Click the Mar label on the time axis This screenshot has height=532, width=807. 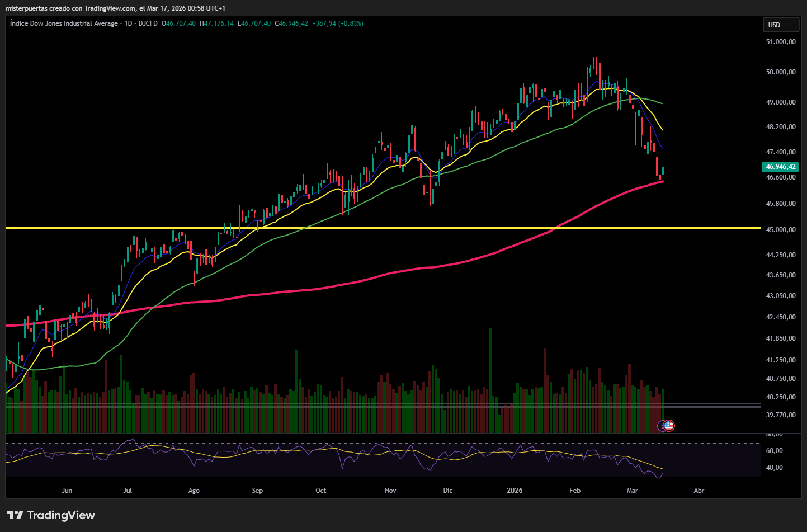coord(633,491)
